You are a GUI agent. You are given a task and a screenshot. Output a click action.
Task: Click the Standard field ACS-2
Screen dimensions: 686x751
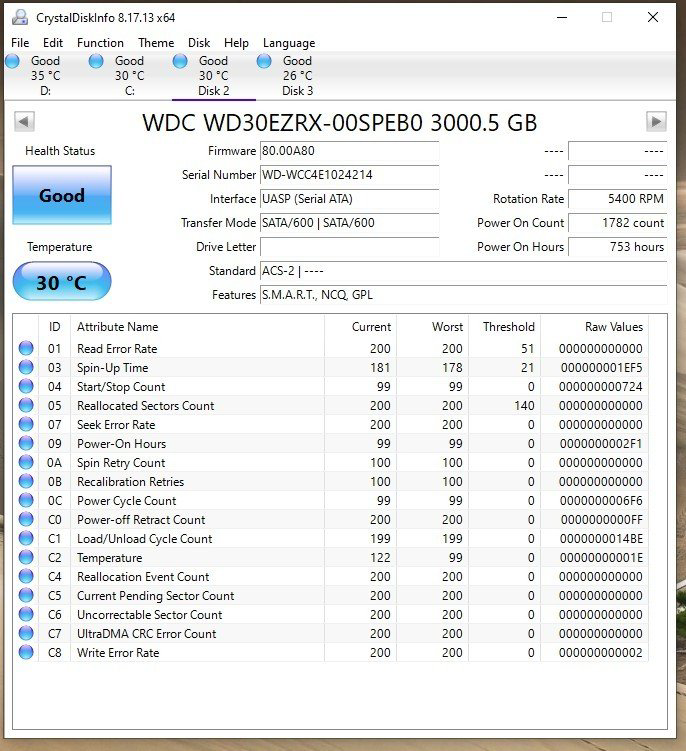463,271
